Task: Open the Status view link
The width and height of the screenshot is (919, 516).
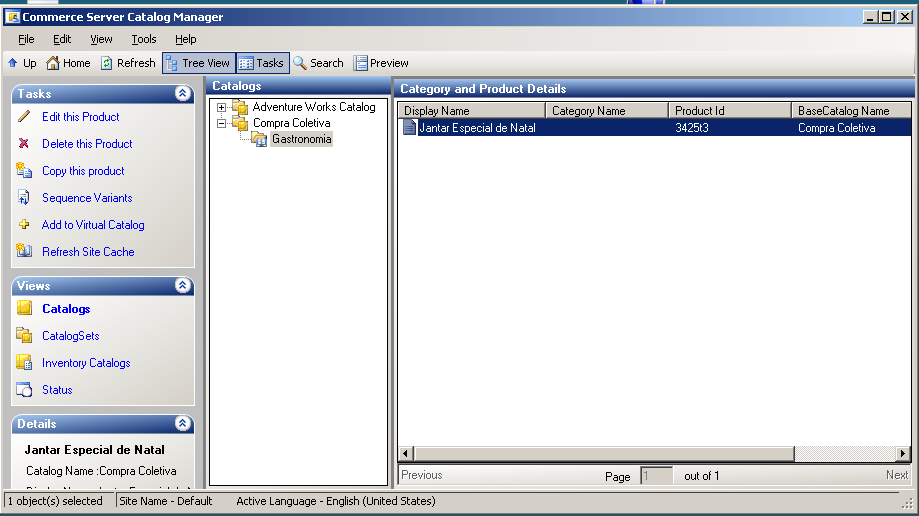Action: (57, 390)
